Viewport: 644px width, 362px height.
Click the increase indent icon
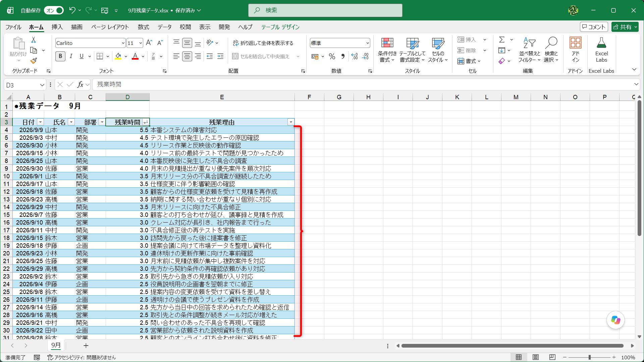point(220,56)
